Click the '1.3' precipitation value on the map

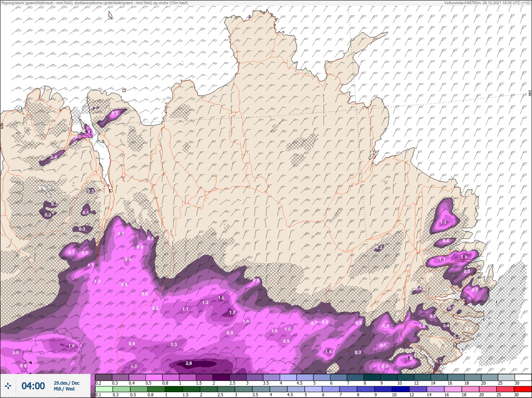174,345
